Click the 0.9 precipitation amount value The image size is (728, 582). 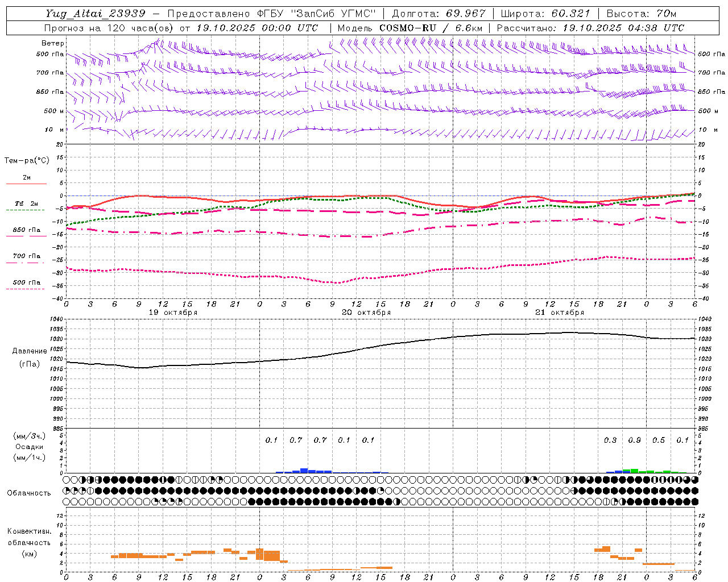tap(634, 440)
